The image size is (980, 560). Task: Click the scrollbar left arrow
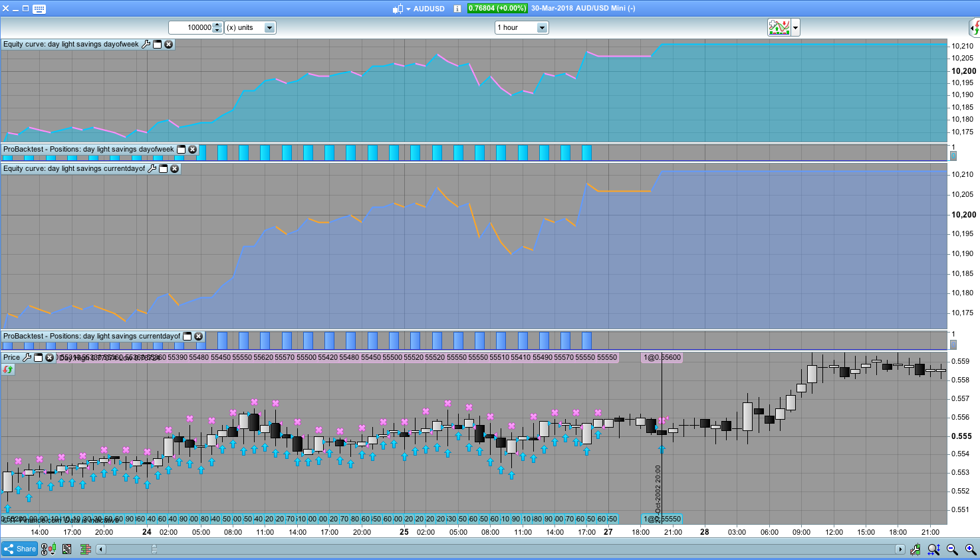[x=101, y=549]
